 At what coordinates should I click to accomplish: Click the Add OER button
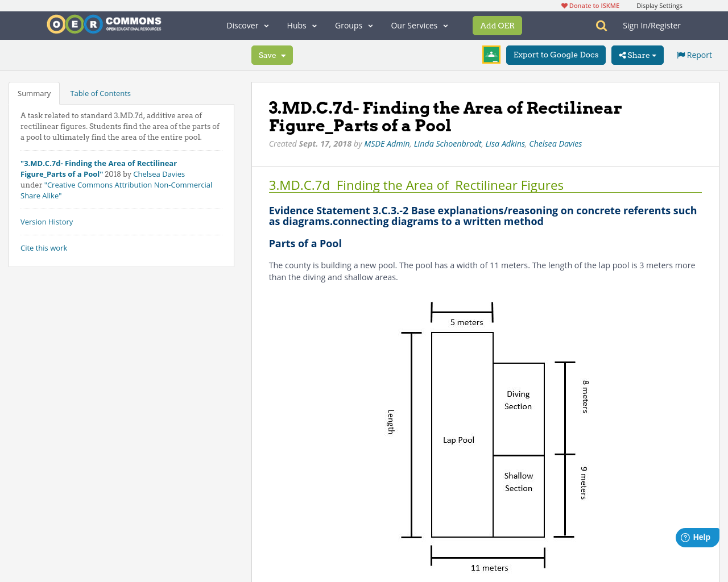pyautogui.click(x=497, y=26)
